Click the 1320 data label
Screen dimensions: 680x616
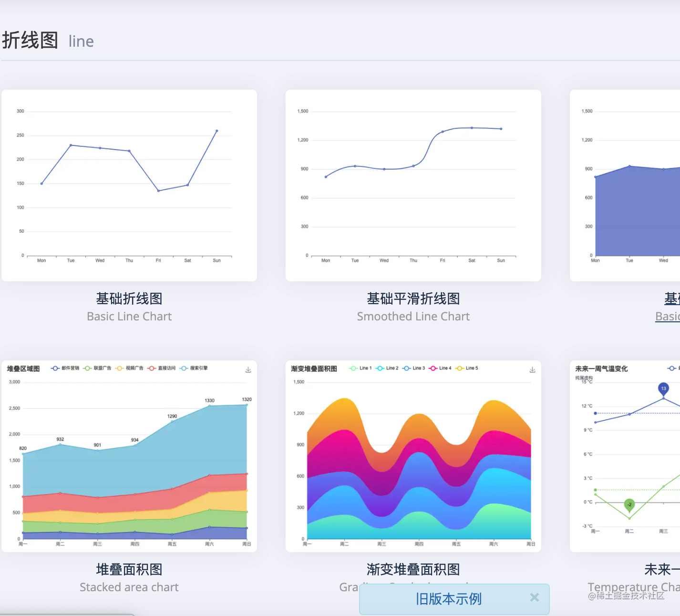click(247, 400)
